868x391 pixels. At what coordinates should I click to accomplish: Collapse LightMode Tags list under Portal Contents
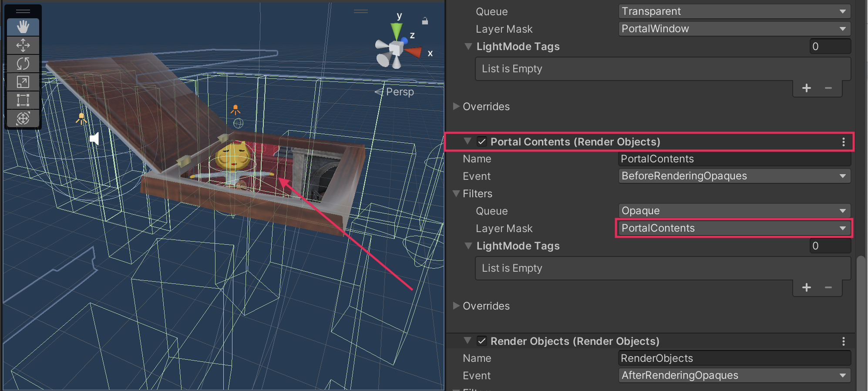(x=468, y=246)
